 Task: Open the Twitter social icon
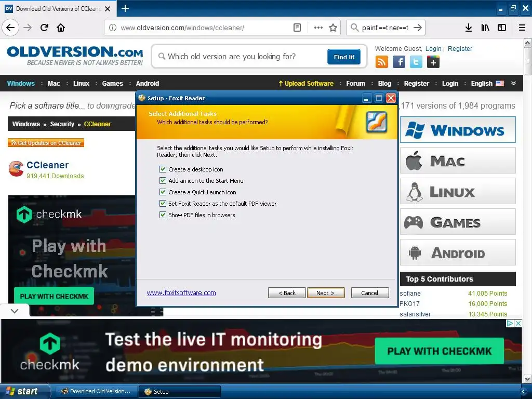point(416,62)
